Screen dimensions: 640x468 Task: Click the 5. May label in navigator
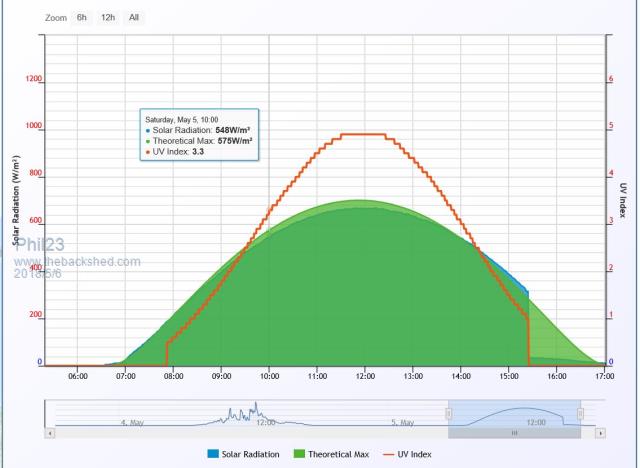tap(403, 422)
